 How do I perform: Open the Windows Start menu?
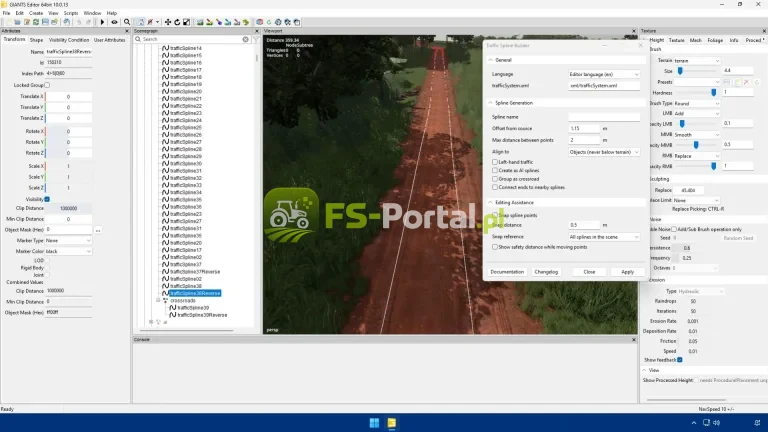coord(374,423)
